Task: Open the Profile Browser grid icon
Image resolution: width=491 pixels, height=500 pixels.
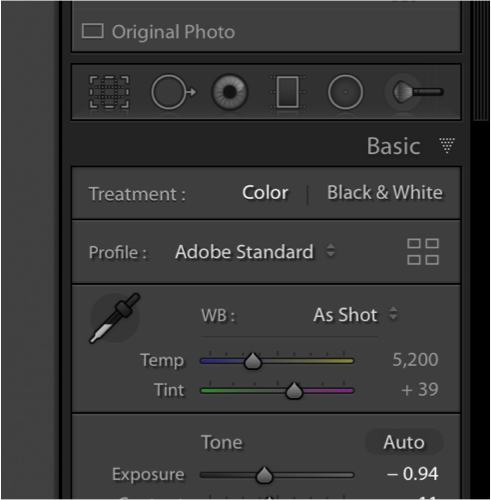Action: coord(423,252)
